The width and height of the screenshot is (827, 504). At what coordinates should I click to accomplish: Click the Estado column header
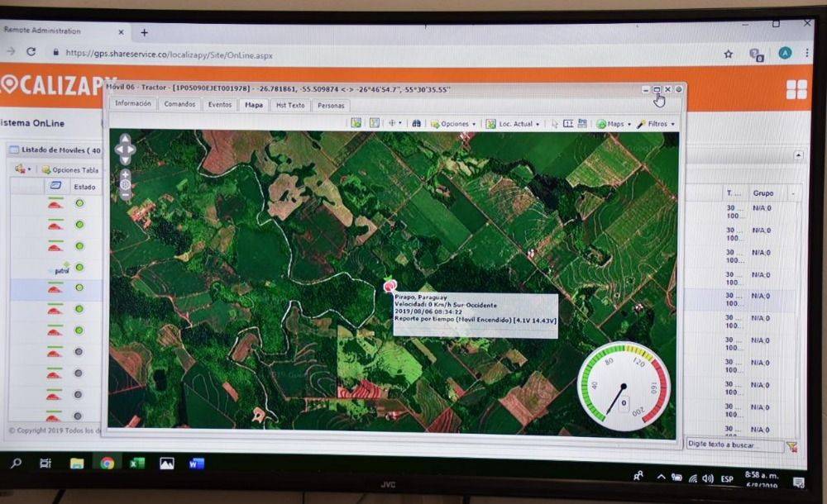click(x=84, y=187)
